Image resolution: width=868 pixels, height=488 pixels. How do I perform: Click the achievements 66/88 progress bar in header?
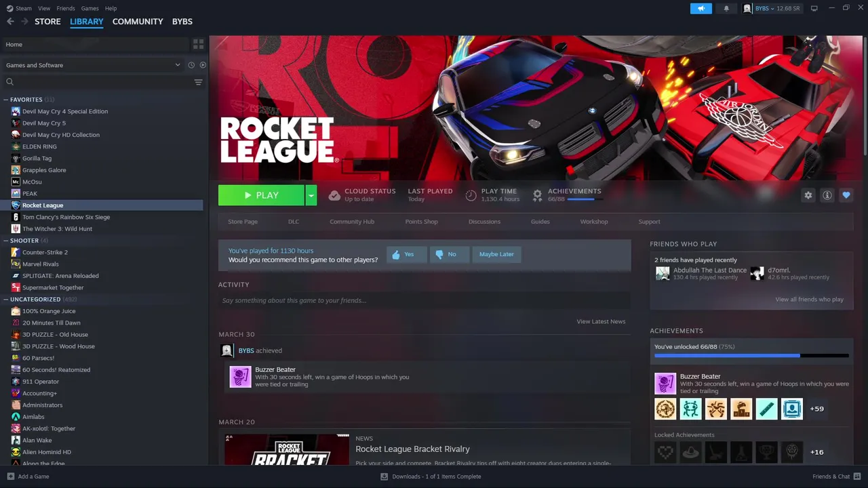tap(585, 199)
